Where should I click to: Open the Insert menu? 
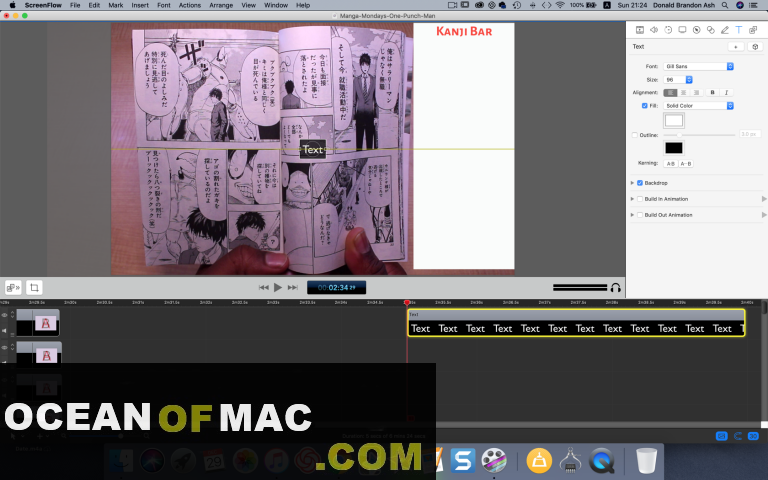pos(140,5)
